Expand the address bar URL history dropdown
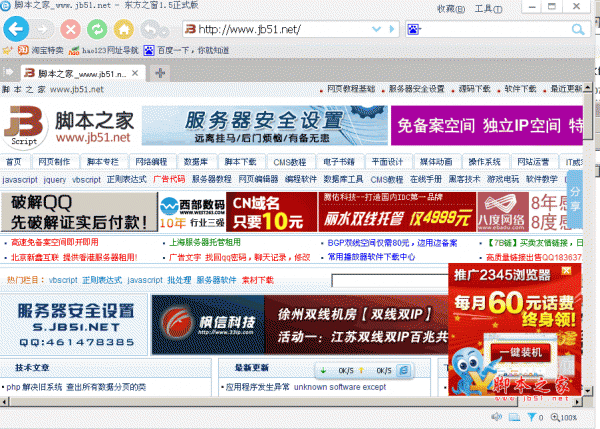Viewport: 600px width, 429px height. point(377,29)
